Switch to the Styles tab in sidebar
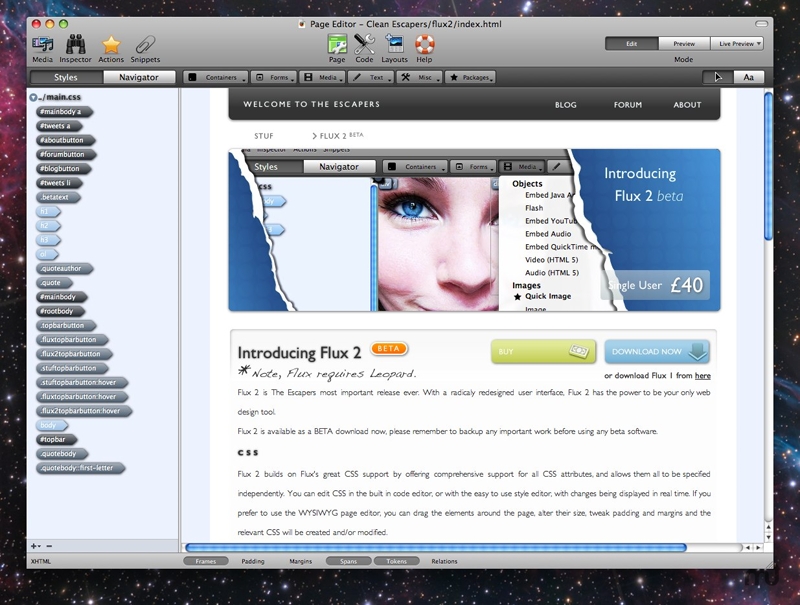The height and width of the screenshot is (605, 800). coord(66,77)
